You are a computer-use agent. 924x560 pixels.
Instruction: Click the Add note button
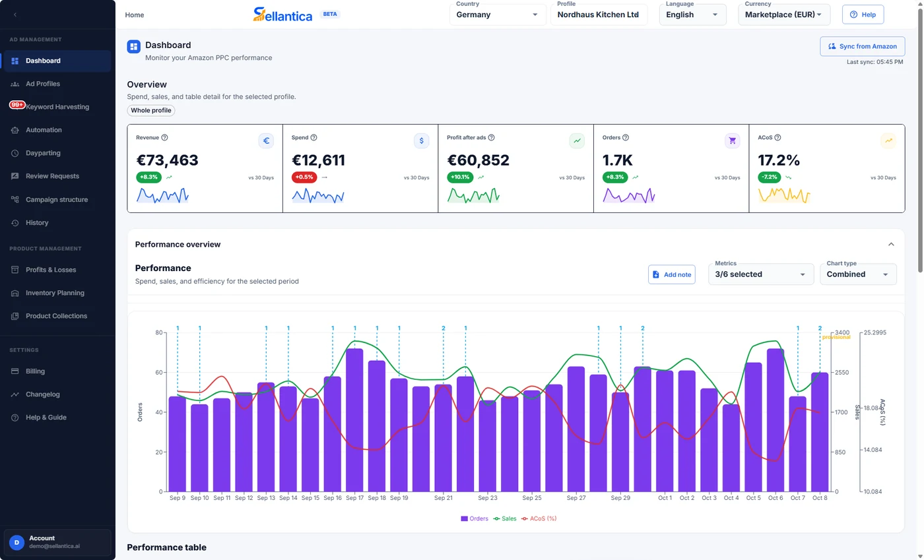(x=671, y=274)
